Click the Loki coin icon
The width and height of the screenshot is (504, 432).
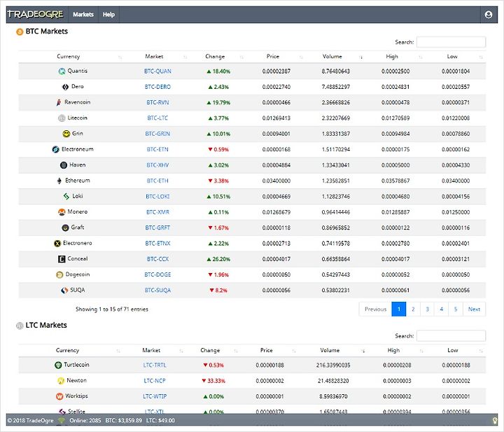(66, 196)
